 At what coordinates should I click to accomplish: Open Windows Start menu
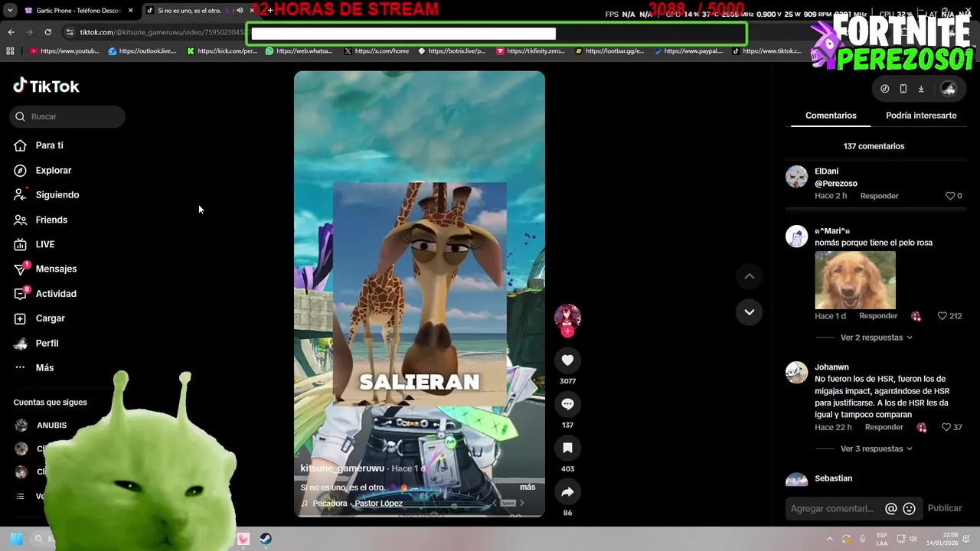point(16,539)
